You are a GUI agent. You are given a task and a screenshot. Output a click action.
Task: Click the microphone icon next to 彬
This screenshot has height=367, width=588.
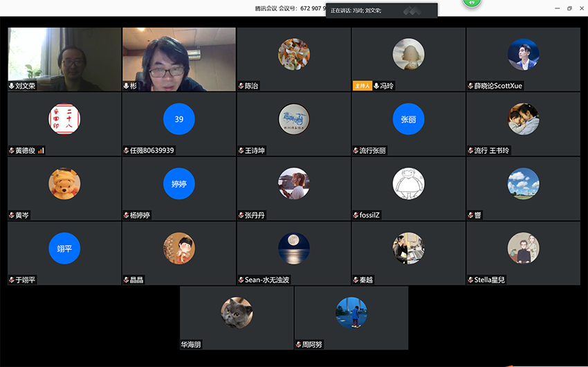tap(126, 86)
